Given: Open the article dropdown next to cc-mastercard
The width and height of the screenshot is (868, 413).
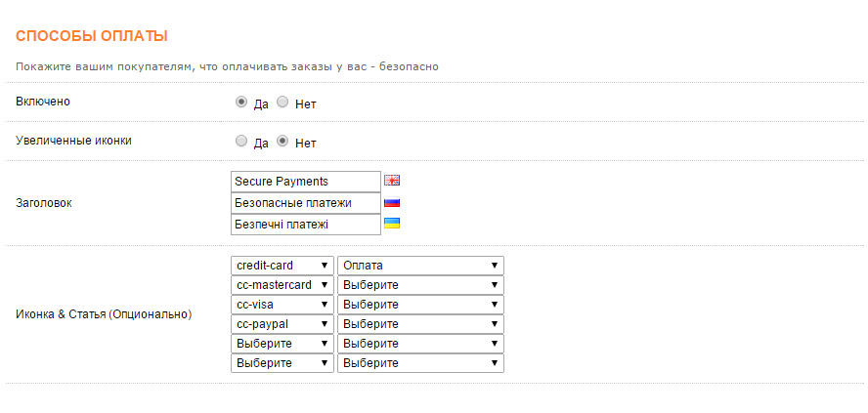Looking at the screenshot, I should pyautogui.click(x=420, y=285).
